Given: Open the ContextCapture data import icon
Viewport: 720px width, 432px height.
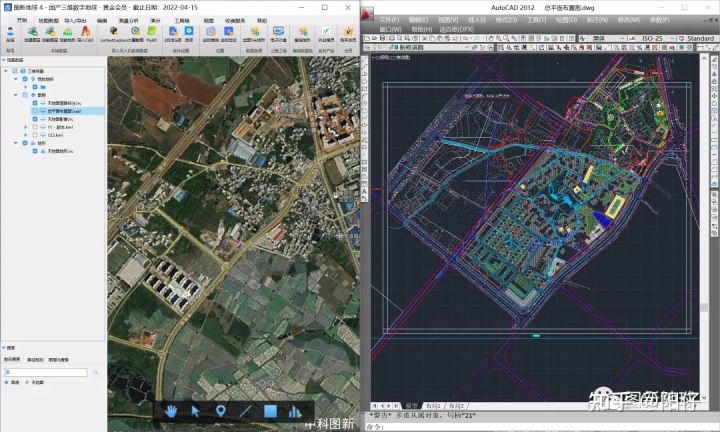Looking at the screenshot, I should (113, 32).
